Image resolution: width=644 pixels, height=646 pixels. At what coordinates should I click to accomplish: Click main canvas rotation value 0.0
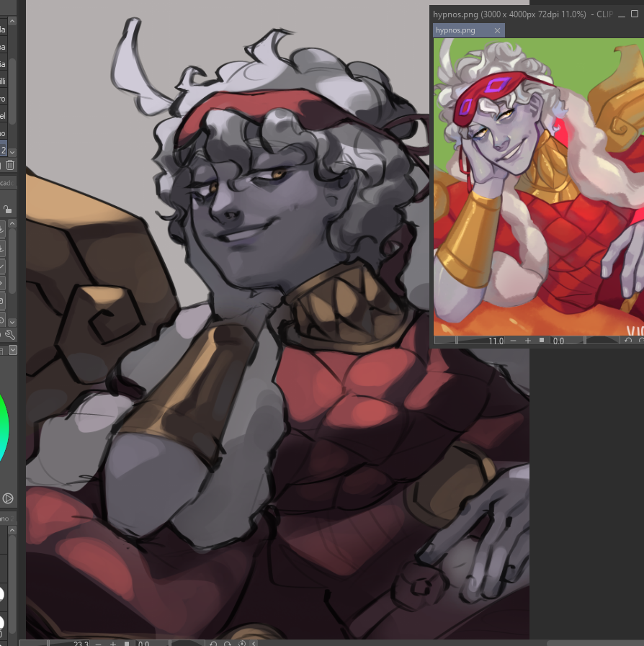pyautogui.click(x=143, y=643)
